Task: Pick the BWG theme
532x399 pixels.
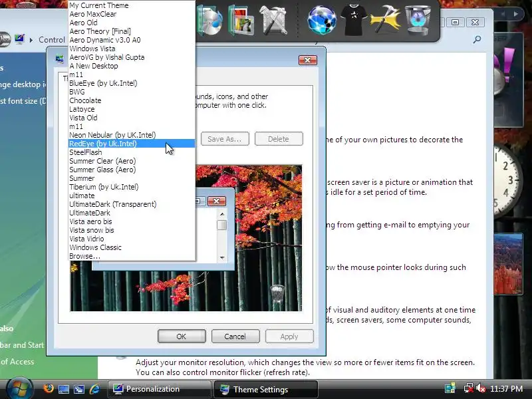Action: (132, 92)
